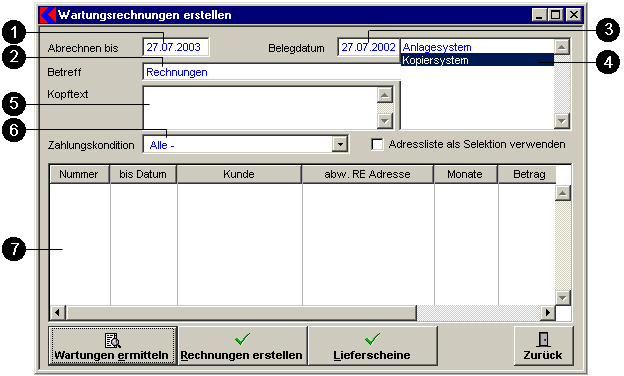Click table vertical scroll up arrow
The width and height of the screenshot is (624, 376).
(563, 193)
